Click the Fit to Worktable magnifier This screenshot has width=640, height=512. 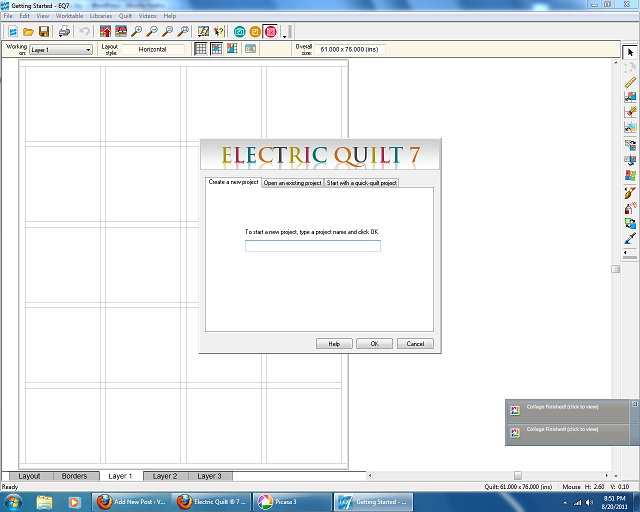(x=183, y=31)
